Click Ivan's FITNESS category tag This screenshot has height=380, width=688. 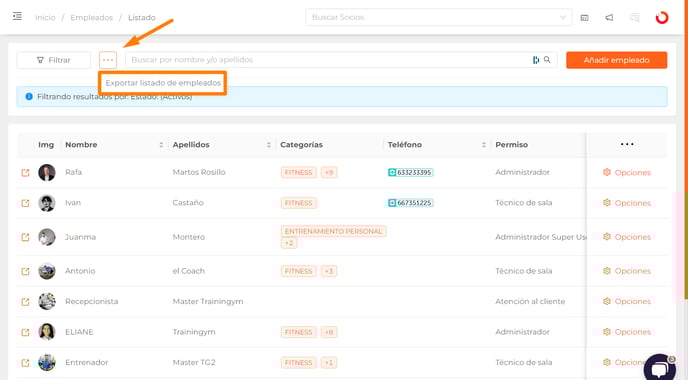298,203
